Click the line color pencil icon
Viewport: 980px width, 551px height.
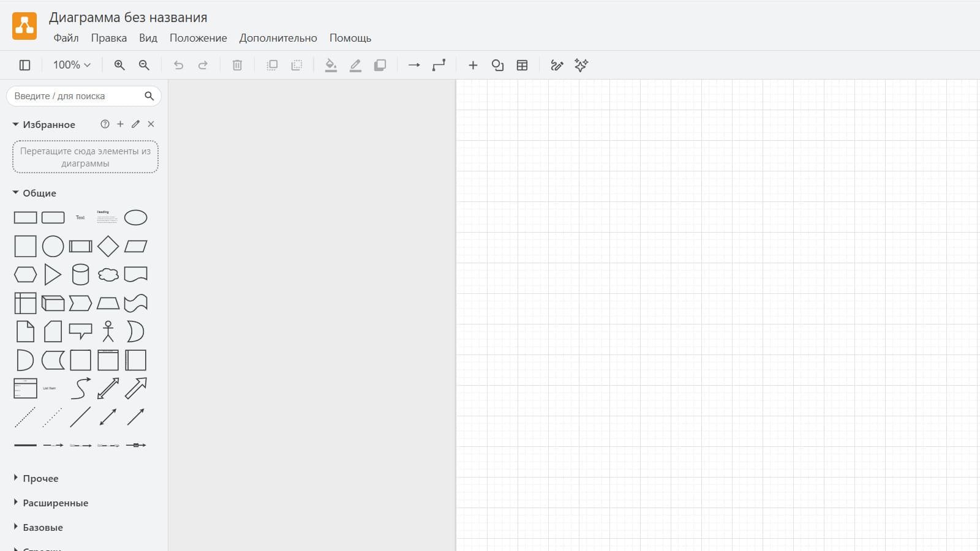[355, 65]
